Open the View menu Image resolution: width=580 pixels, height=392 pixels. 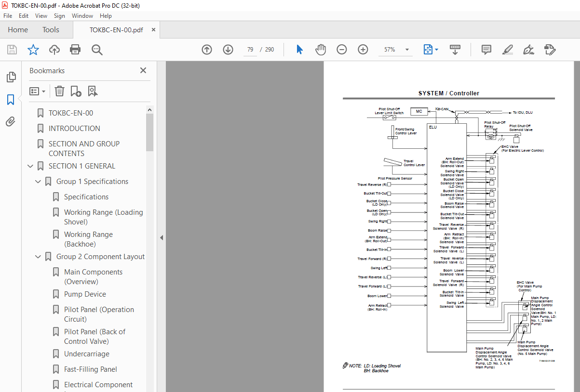coord(41,15)
